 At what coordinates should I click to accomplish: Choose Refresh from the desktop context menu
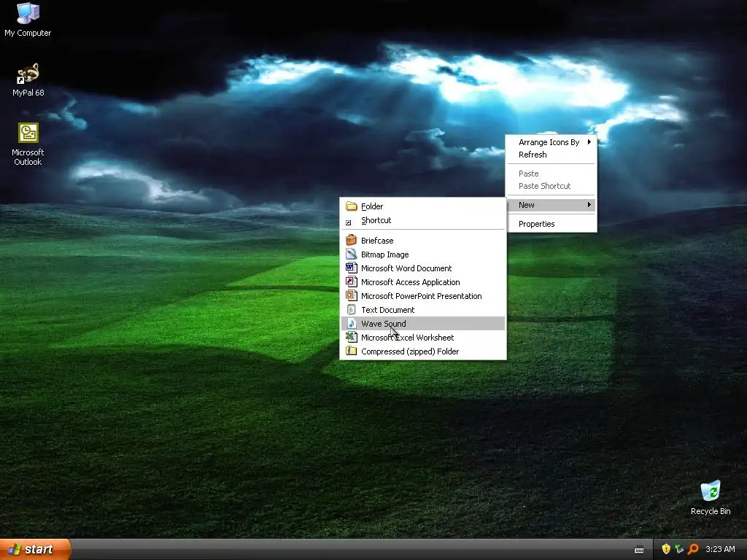pyautogui.click(x=551, y=155)
